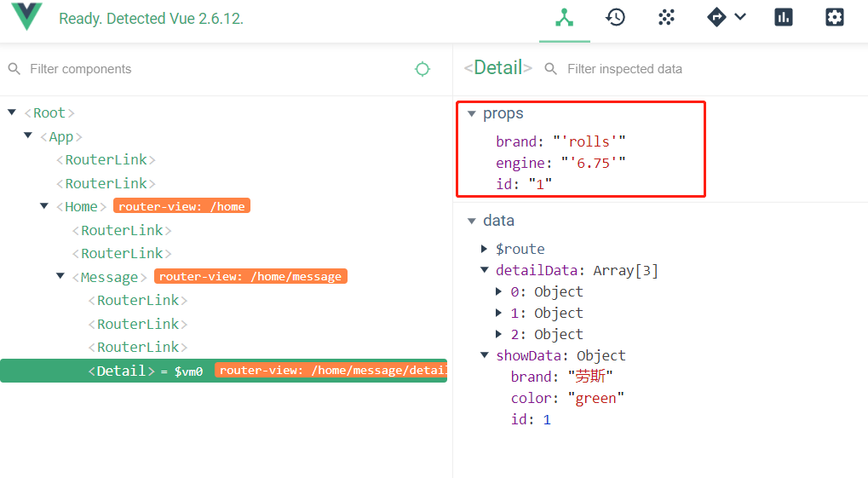Viewport: 868px width, 478px height.
Task: Select the second RouterLink under App
Action: point(106,183)
